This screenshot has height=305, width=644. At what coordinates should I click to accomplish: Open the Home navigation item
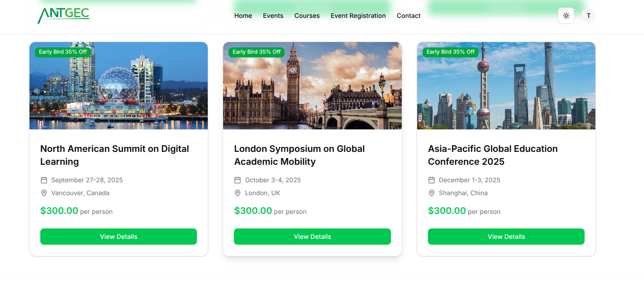click(243, 15)
